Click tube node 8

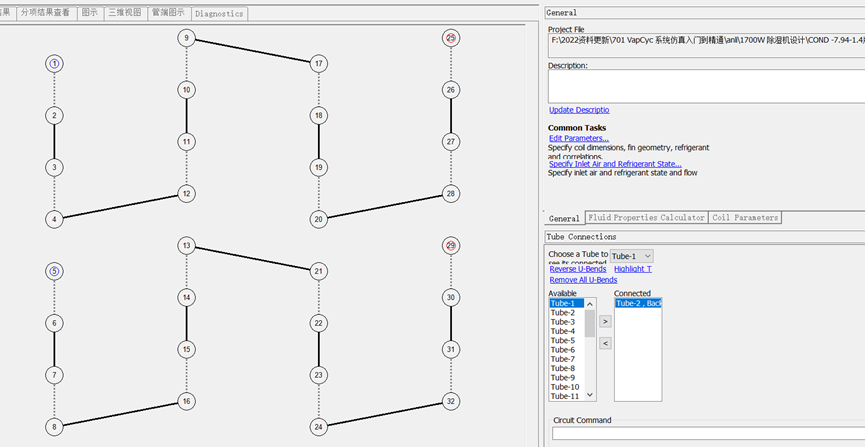[x=54, y=427]
